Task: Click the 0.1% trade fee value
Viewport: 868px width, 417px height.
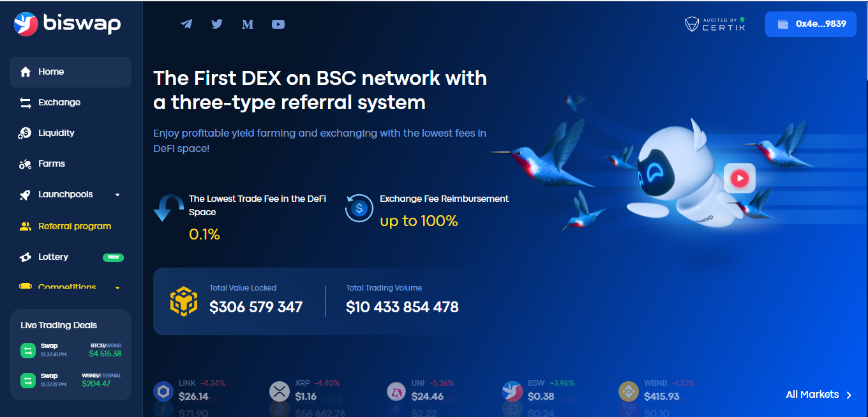Action: (x=204, y=234)
